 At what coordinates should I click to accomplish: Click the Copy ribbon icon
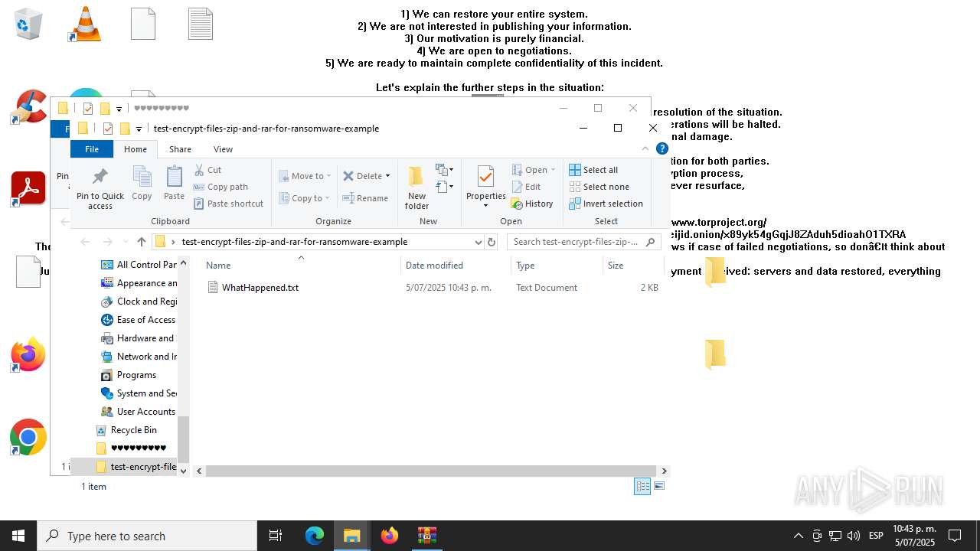tap(142, 184)
